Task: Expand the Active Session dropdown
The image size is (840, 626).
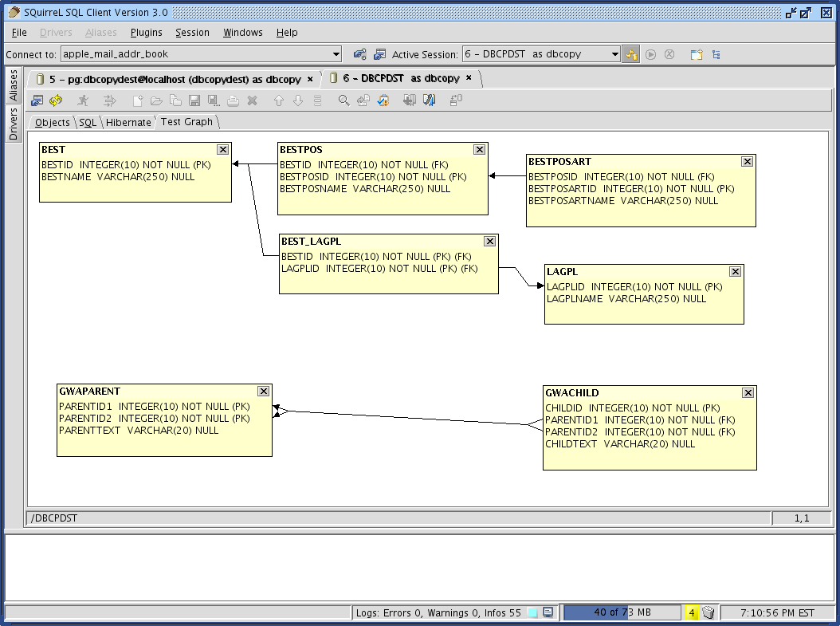Action: (x=614, y=54)
